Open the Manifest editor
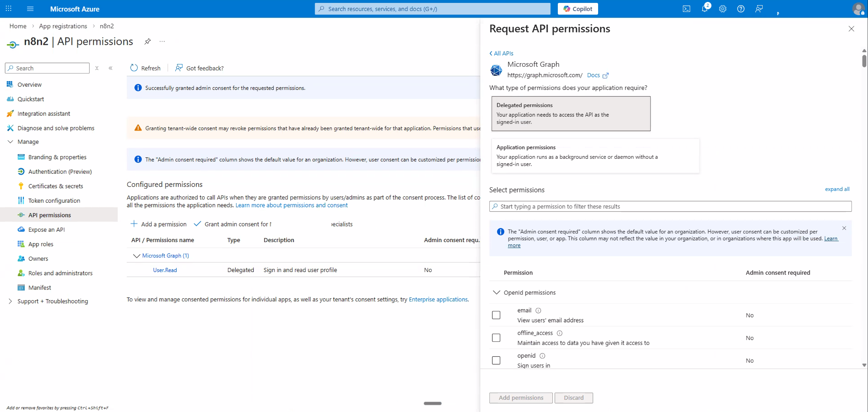 [39, 287]
